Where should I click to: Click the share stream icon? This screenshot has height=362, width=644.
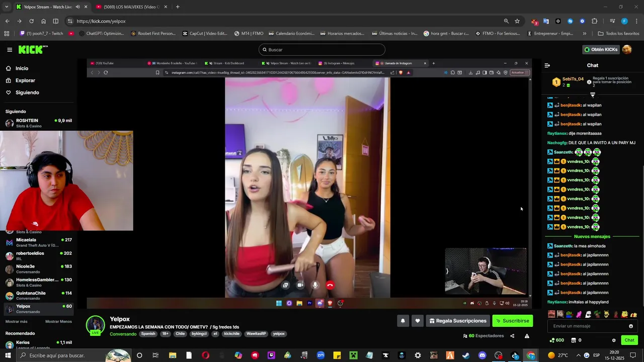(x=512, y=336)
